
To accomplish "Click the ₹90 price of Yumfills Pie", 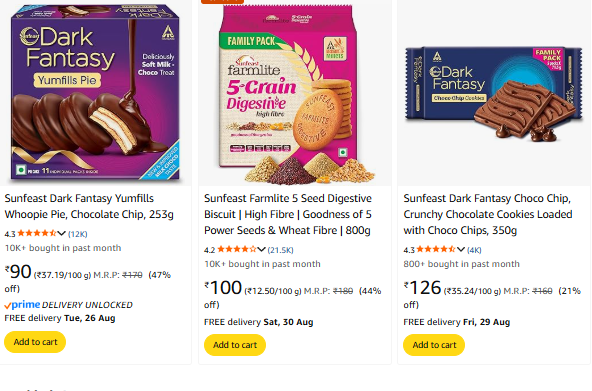I will 18,271.
